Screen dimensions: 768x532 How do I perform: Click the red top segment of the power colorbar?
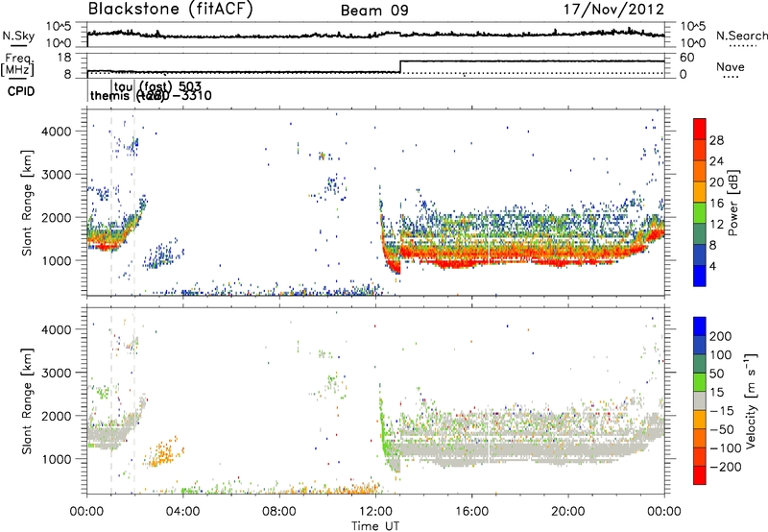tap(700, 129)
